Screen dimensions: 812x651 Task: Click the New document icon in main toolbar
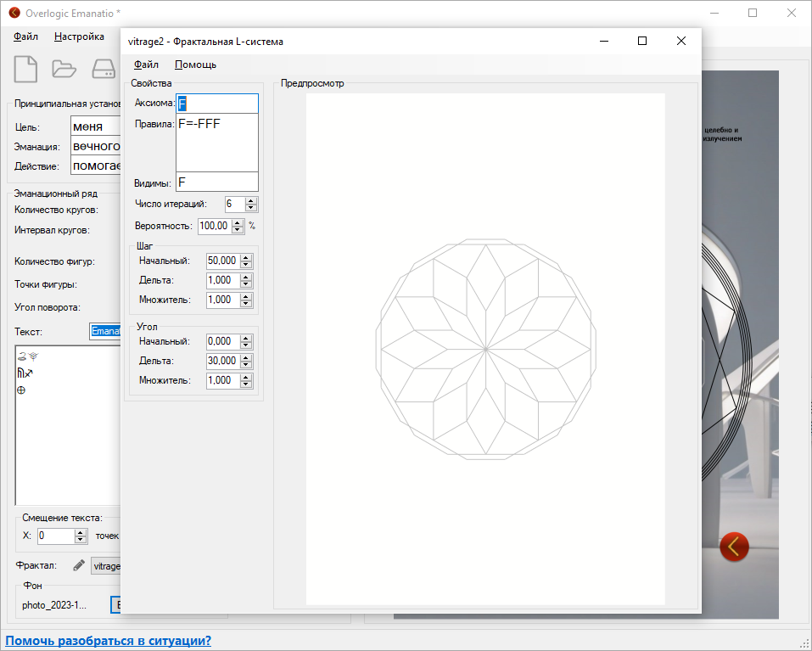click(x=25, y=69)
